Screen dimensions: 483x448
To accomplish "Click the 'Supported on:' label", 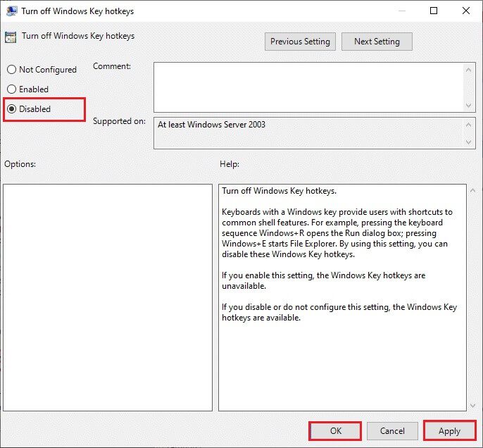I will coord(119,121).
